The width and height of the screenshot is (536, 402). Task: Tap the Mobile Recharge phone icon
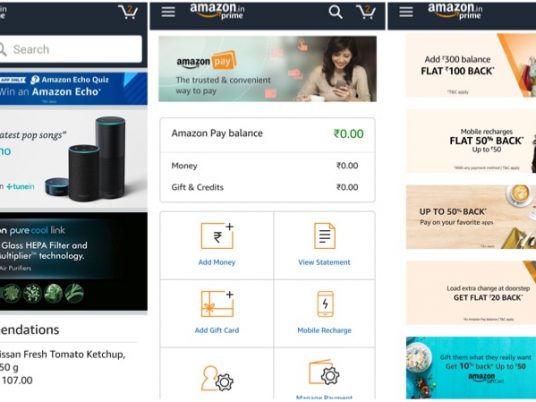tap(325, 304)
